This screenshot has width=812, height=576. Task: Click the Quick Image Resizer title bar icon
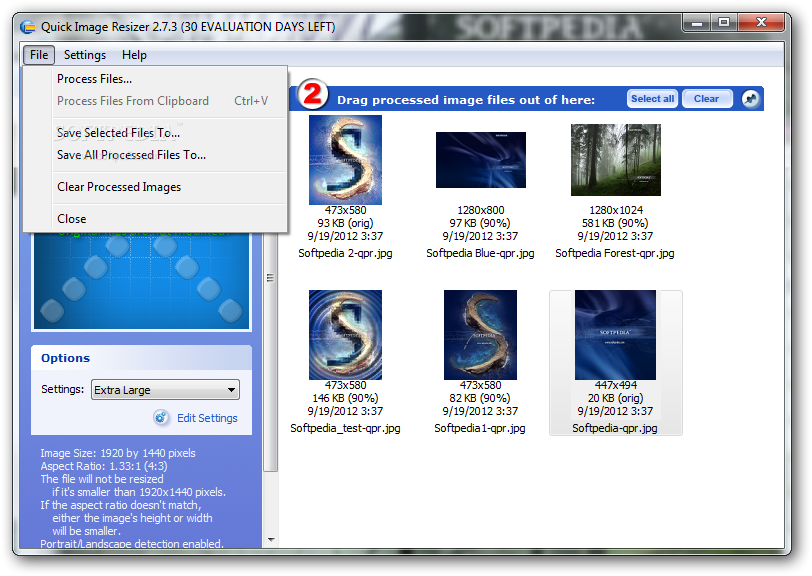29,26
